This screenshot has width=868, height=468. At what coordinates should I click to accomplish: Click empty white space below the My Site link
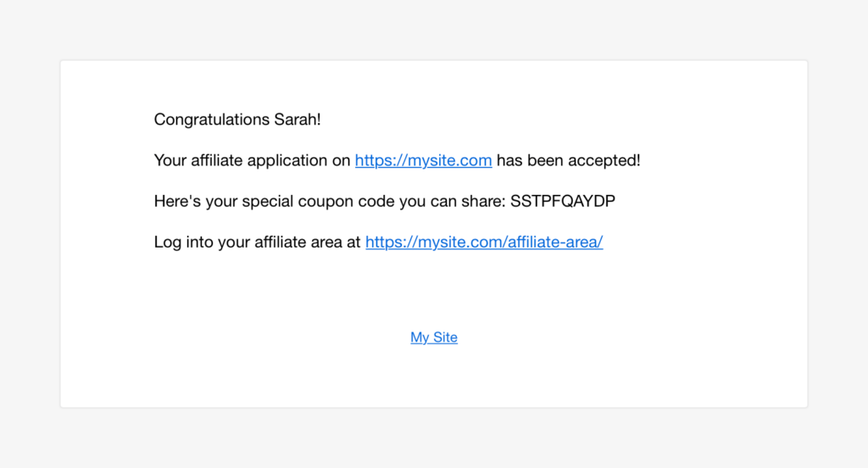point(434,377)
